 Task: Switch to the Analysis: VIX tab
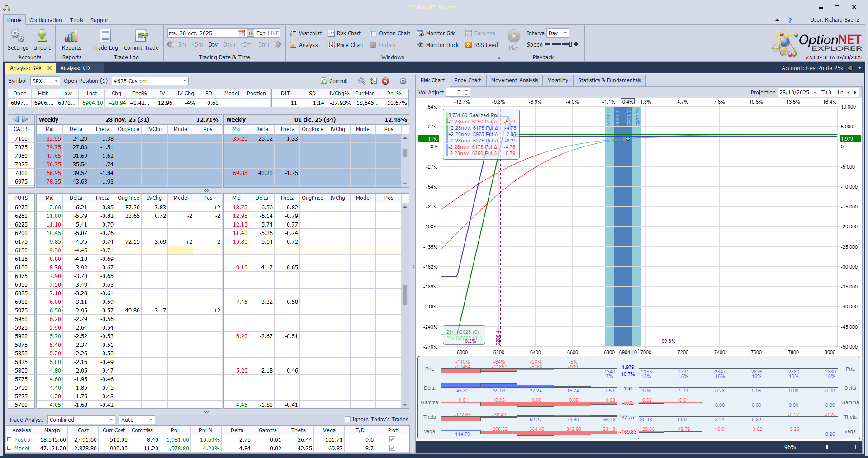[76, 68]
